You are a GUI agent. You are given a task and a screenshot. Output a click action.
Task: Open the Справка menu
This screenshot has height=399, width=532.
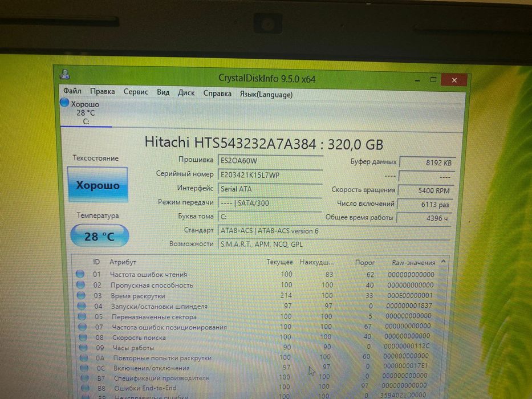click(x=217, y=93)
